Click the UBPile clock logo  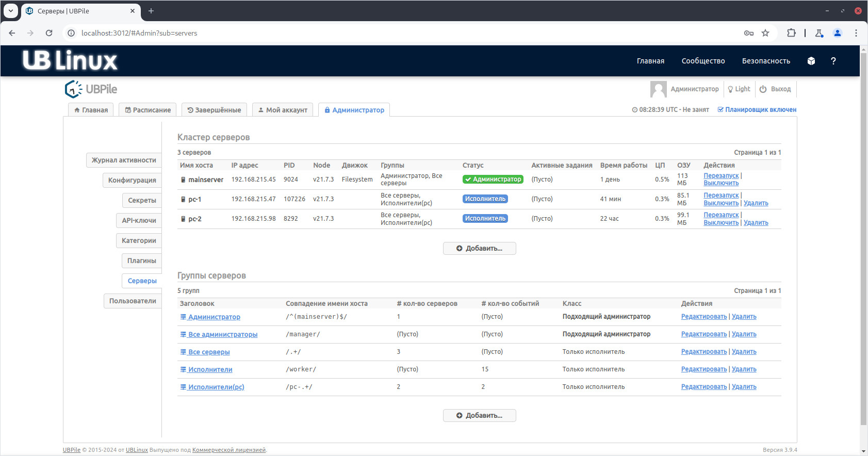(x=73, y=89)
